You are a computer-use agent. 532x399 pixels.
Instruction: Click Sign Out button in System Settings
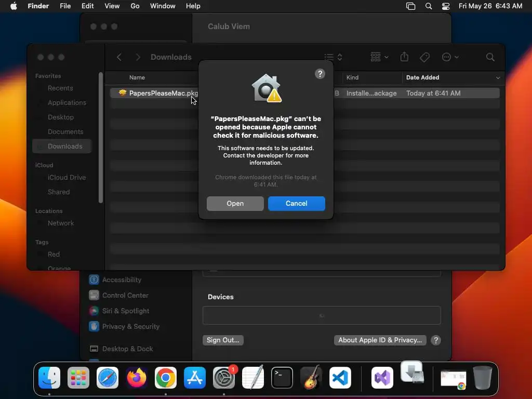click(x=223, y=340)
